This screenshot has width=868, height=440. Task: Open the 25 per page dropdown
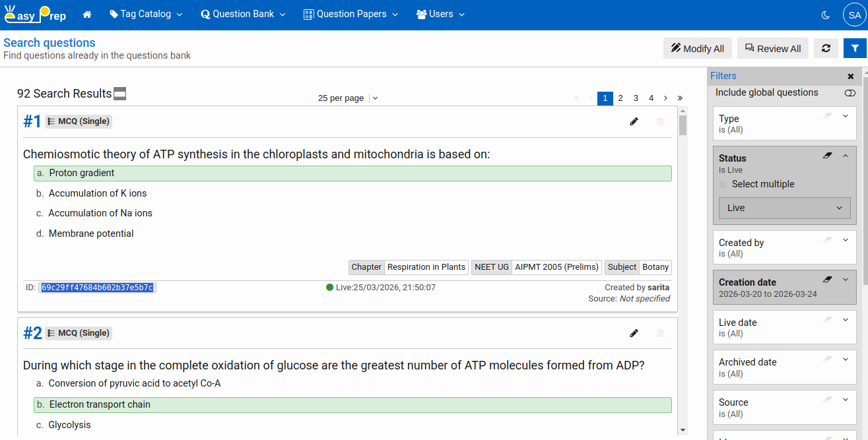click(x=374, y=98)
